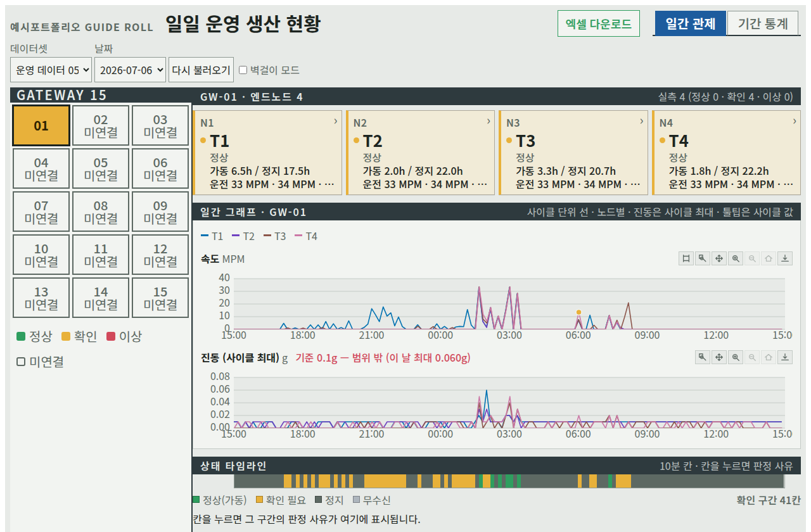
Task: Select gateway tile 06 미연결
Action: [x=160, y=168]
